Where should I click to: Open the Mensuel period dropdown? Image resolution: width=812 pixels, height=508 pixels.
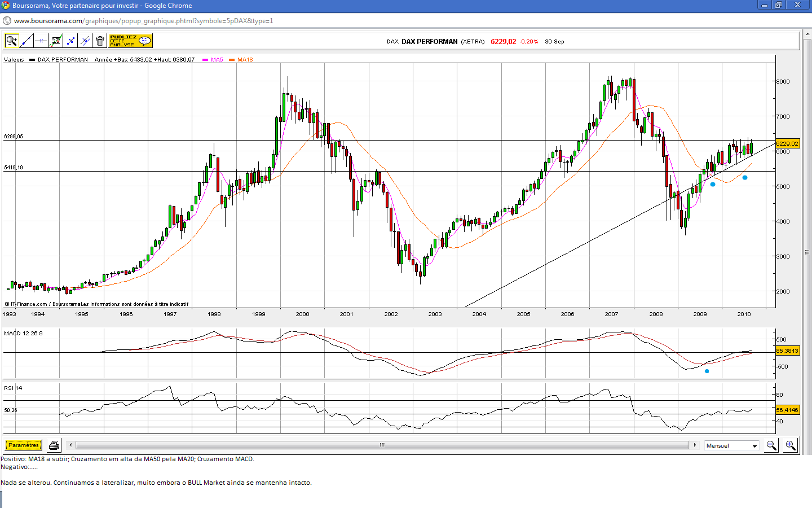(732, 446)
